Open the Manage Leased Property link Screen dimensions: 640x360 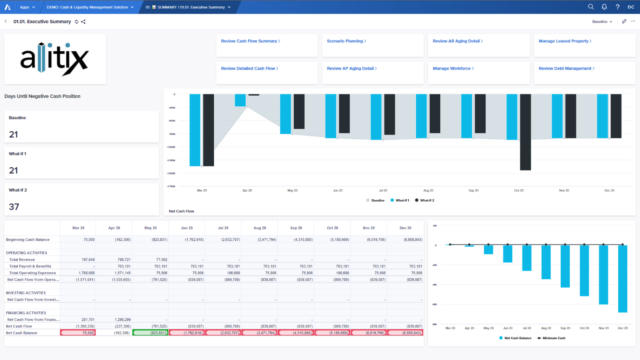(565, 41)
